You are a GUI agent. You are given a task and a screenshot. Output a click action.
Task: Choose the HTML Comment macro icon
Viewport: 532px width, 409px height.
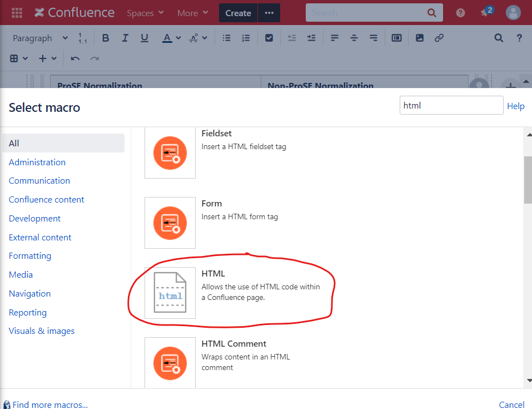(170, 363)
